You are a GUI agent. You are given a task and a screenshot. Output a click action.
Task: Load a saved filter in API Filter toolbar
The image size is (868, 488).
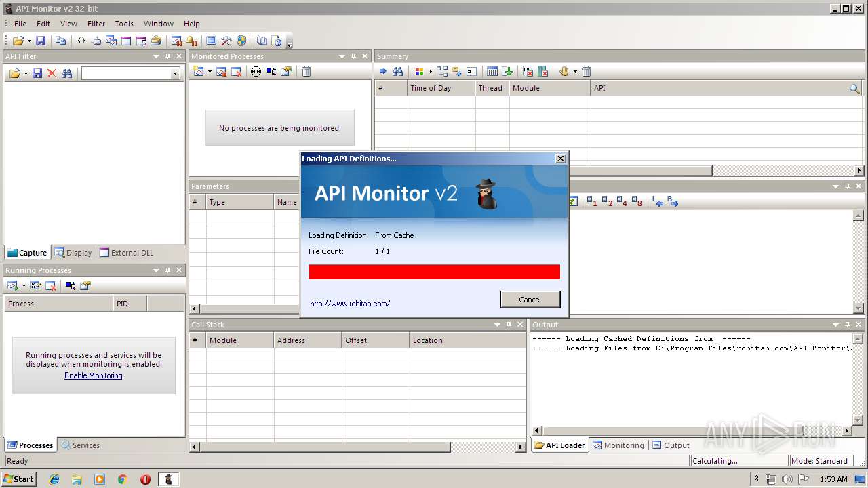pyautogui.click(x=15, y=73)
